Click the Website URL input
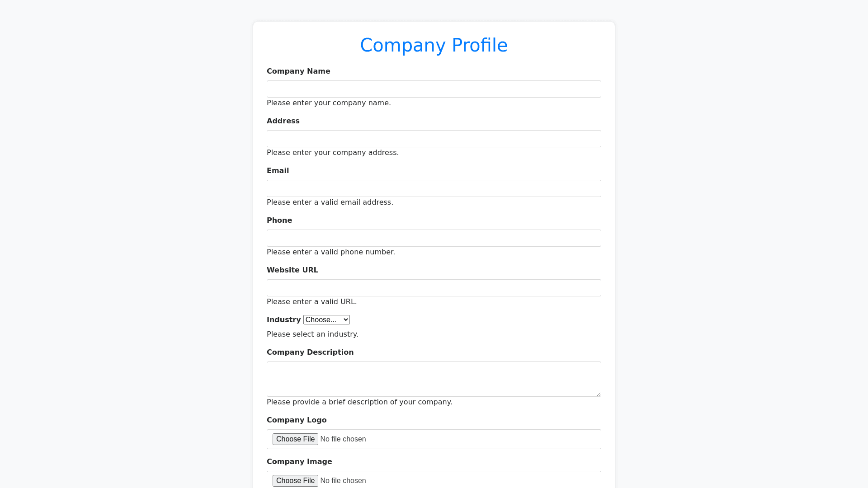This screenshot has height=488, width=868. [x=434, y=288]
